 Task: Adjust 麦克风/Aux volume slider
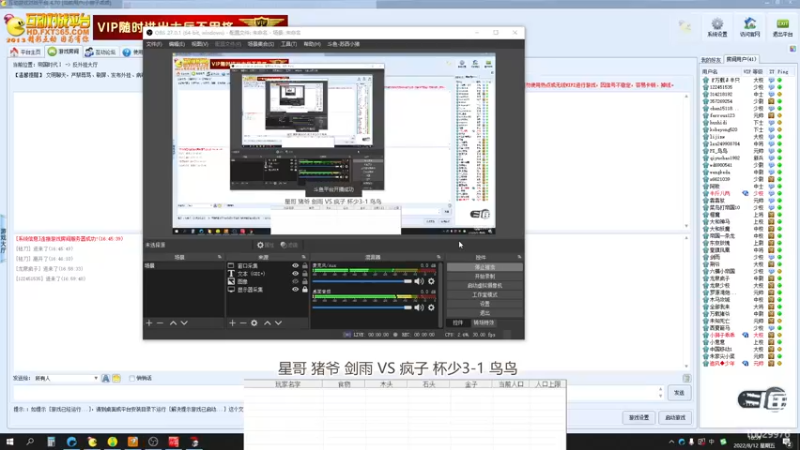[x=362, y=281]
